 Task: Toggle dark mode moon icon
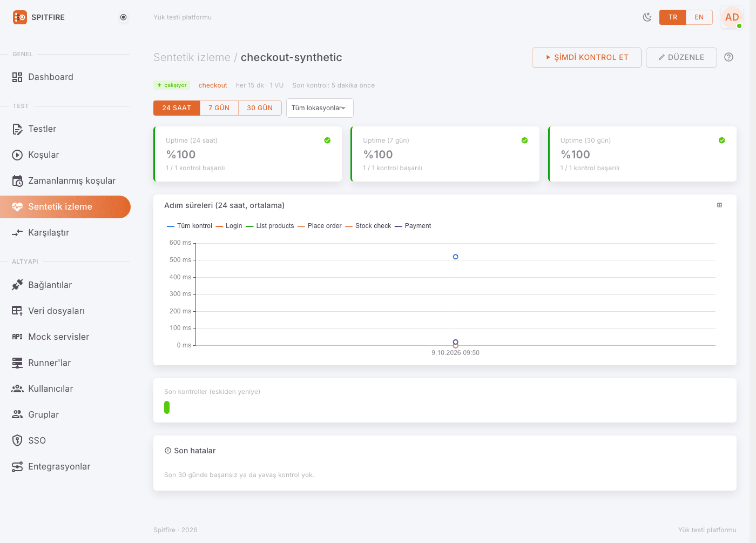tap(647, 17)
